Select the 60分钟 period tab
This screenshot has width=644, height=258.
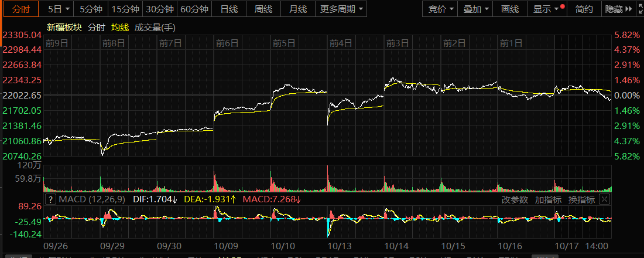pyautogui.click(x=194, y=9)
